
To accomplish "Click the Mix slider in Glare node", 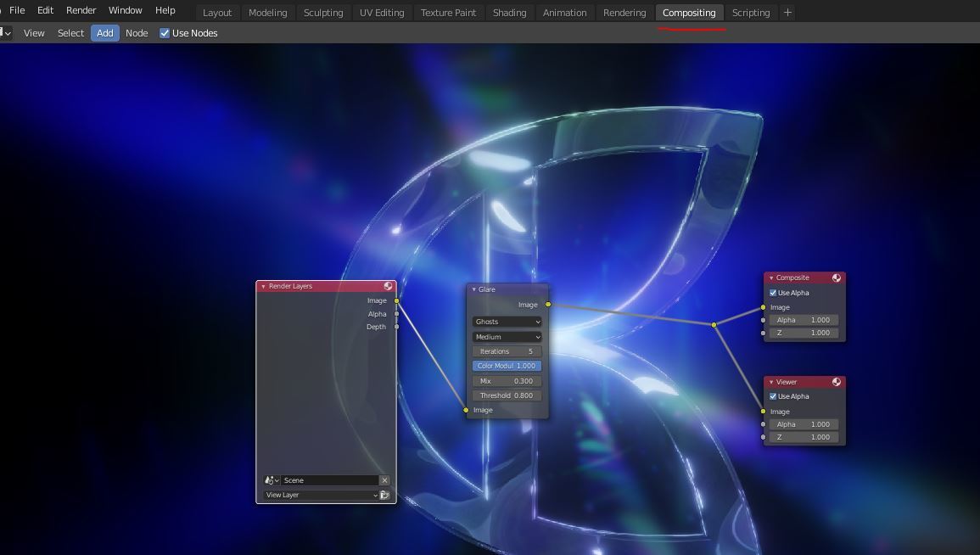I will point(507,381).
